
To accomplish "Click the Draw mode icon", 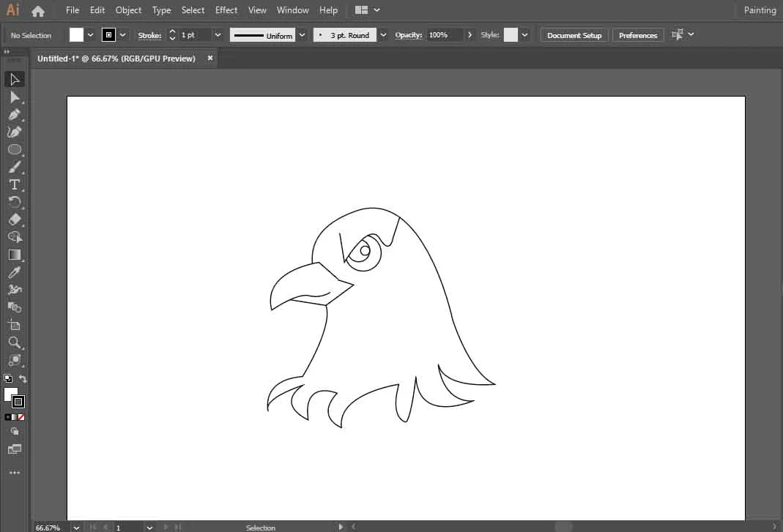I will pyautogui.click(x=15, y=432).
